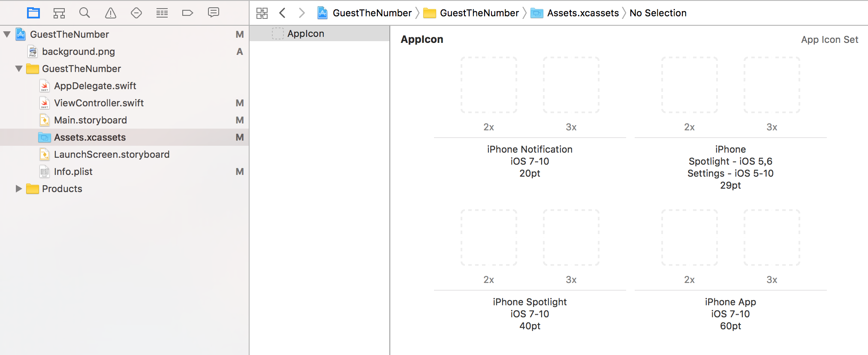Expand the Products folder

pos(18,188)
